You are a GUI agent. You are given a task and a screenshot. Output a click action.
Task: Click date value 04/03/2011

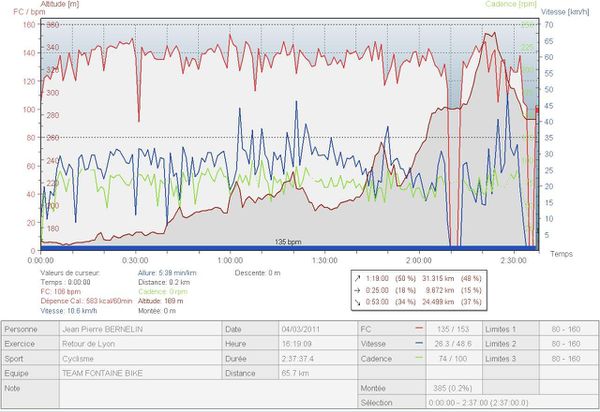click(x=301, y=329)
